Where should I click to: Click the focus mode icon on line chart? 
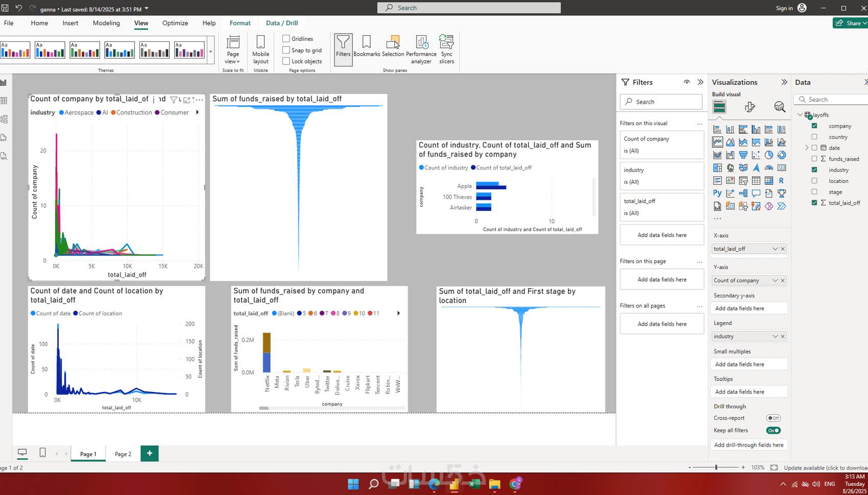pyautogui.click(x=187, y=100)
